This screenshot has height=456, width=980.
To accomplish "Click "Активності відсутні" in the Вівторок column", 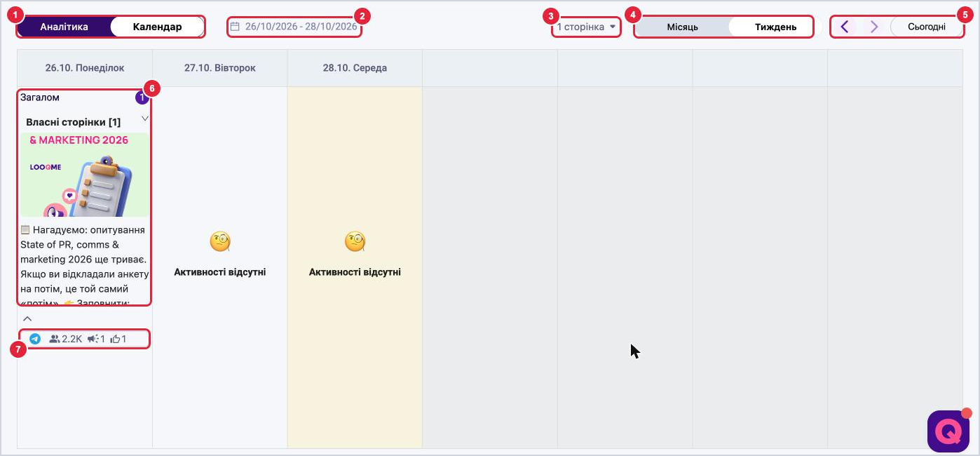I will tap(220, 272).
